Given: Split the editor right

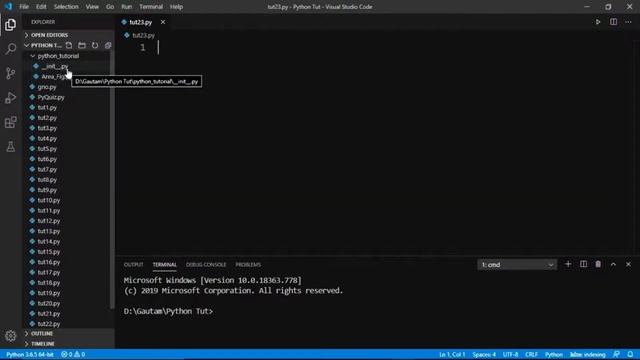Looking at the screenshot, I should 613,22.
